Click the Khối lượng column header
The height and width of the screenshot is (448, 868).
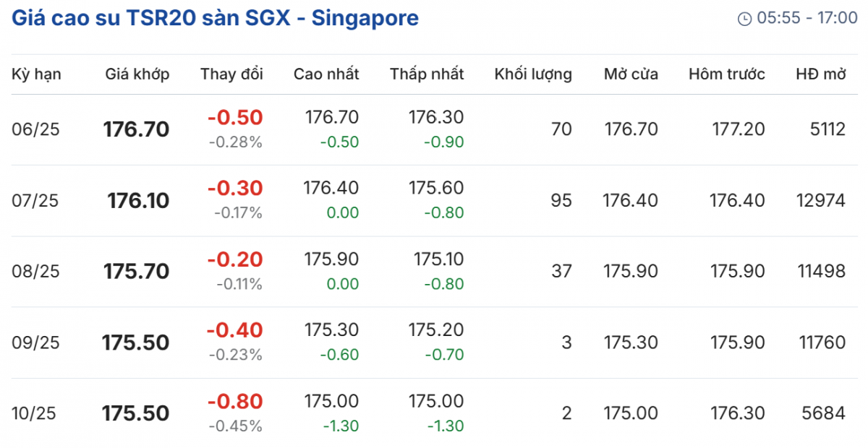point(533,74)
